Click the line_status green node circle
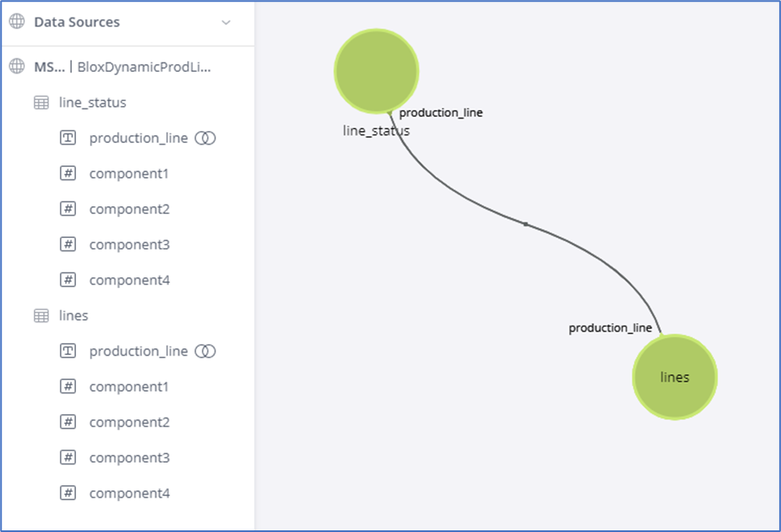 pyautogui.click(x=376, y=71)
